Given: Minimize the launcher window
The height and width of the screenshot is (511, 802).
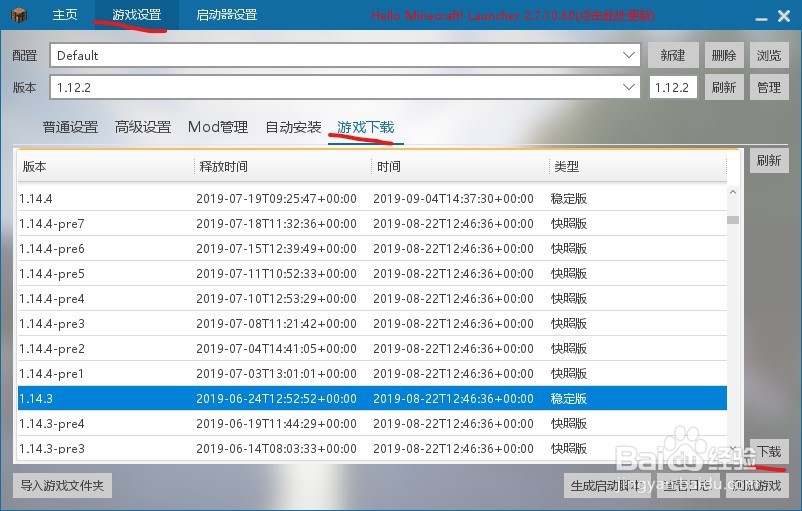Looking at the screenshot, I should point(761,17).
